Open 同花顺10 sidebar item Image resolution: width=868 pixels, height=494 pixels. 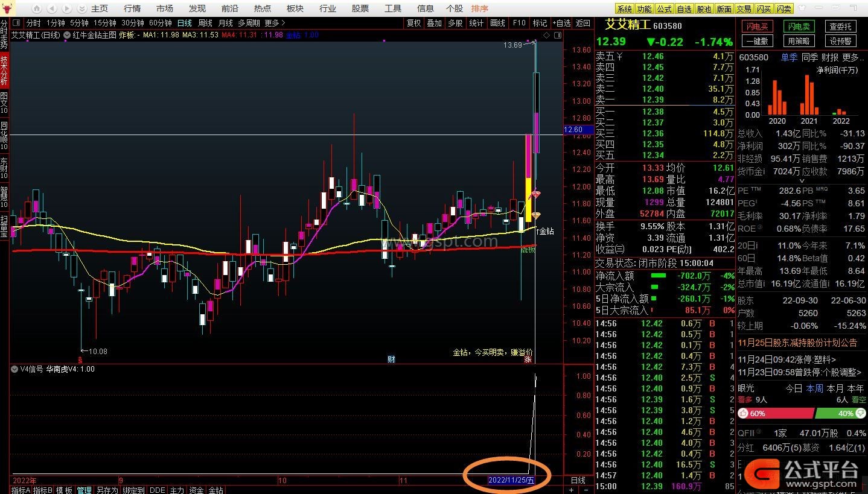point(4,136)
